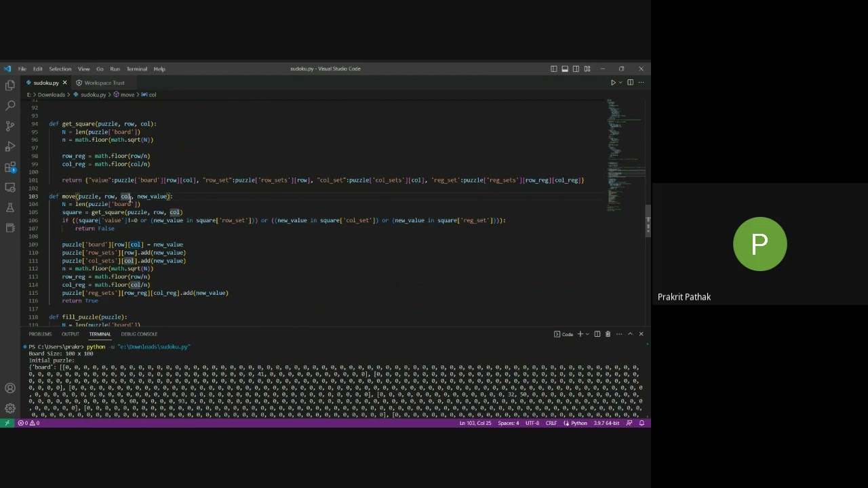The width and height of the screenshot is (868, 488).
Task: Close the terminal panel
Action: pyautogui.click(x=641, y=334)
